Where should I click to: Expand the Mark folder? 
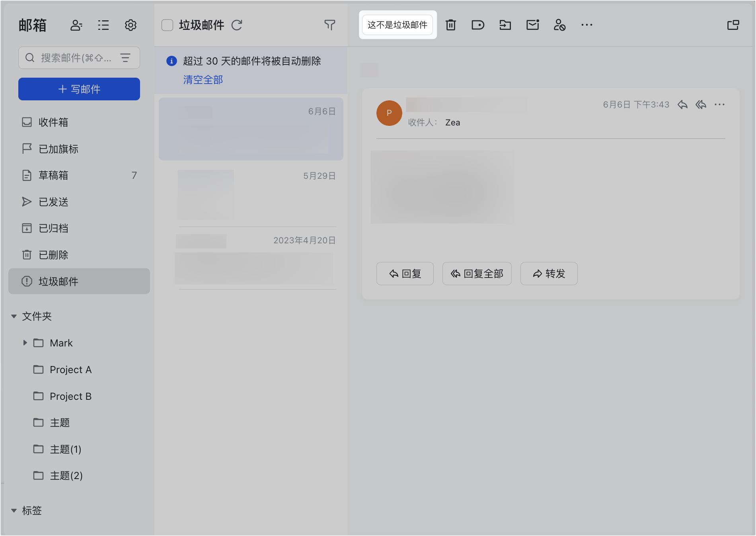(x=25, y=343)
